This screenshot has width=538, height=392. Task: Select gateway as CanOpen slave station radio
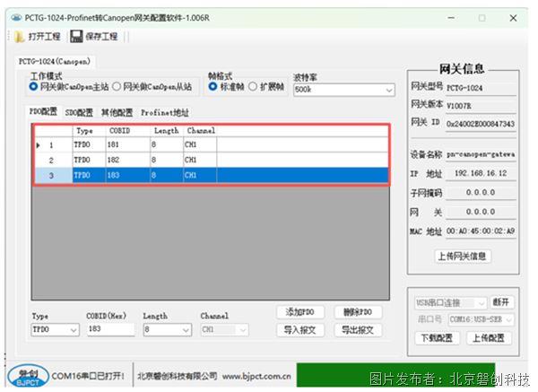pyautogui.click(x=117, y=86)
